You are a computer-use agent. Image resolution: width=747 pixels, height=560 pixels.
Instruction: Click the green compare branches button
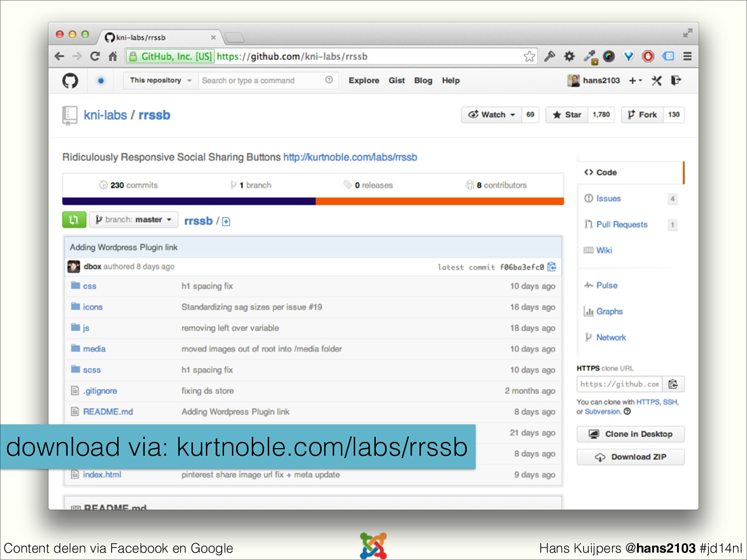tap(74, 220)
